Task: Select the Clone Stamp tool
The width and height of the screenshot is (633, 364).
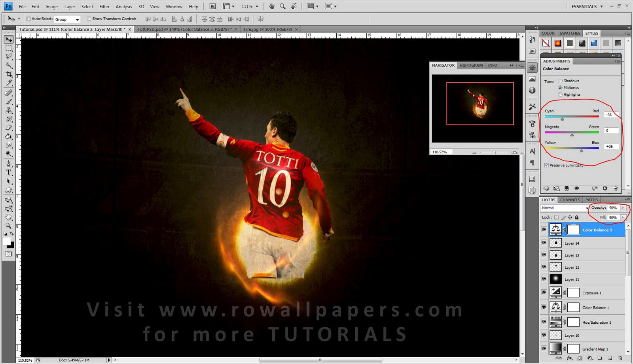Action: 9,110
